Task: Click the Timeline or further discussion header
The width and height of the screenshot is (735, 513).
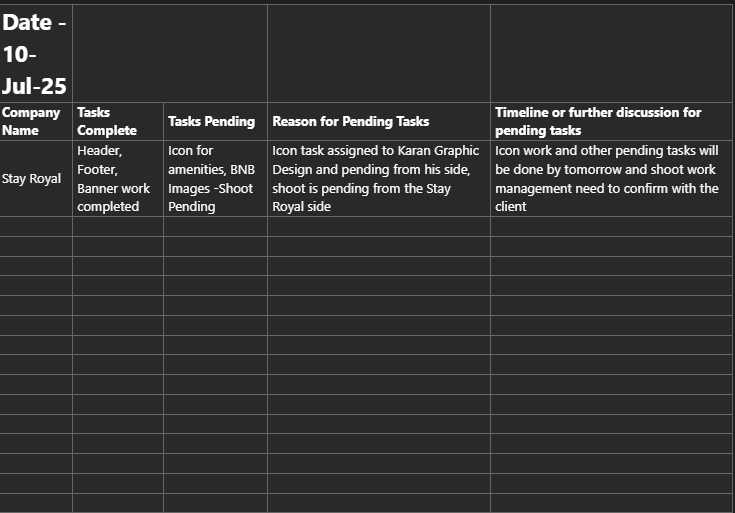Action: tap(611, 121)
